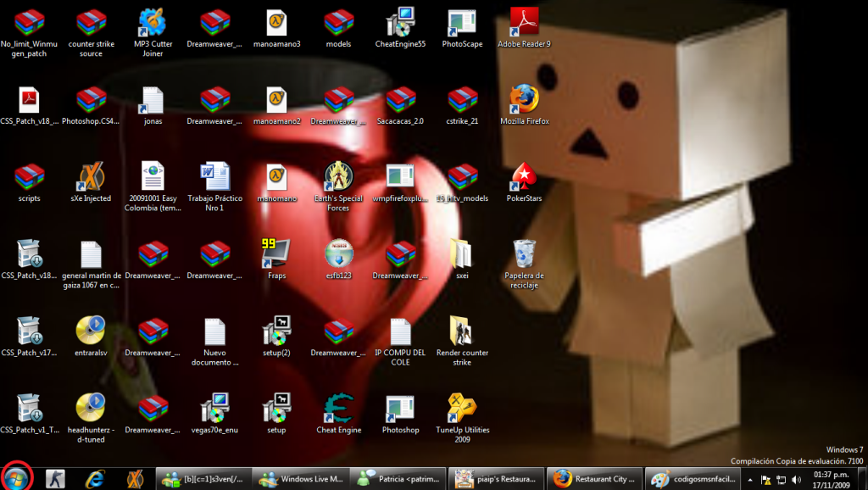Viewport: 868px width, 490px height.
Task: Open the Windows Start menu orb
Action: pyautogui.click(x=17, y=478)
